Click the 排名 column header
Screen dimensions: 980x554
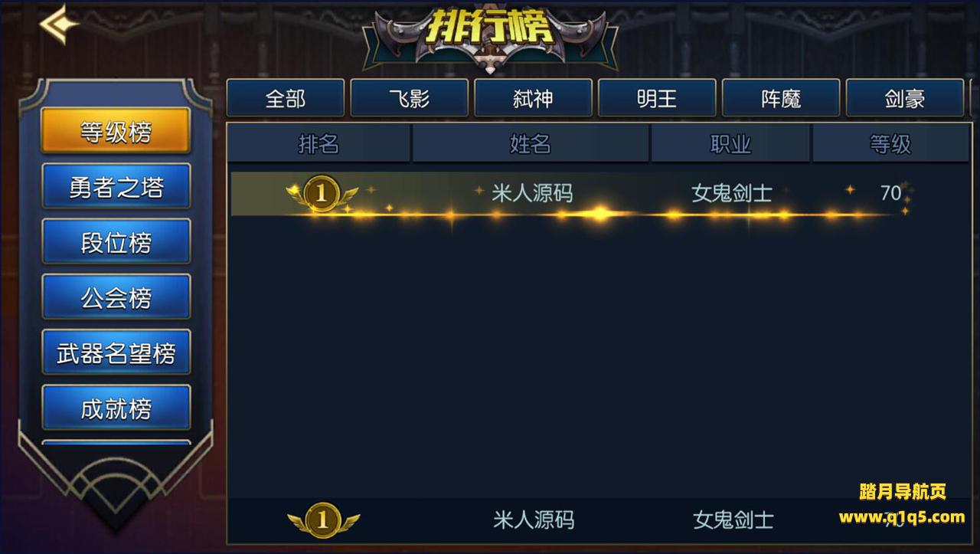click(318, 143)
